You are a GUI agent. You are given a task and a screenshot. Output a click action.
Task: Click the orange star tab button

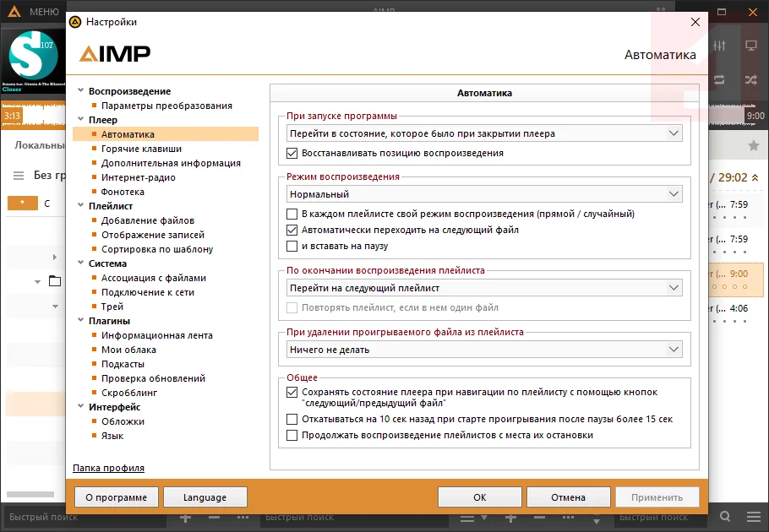click(x=23, y=203)
